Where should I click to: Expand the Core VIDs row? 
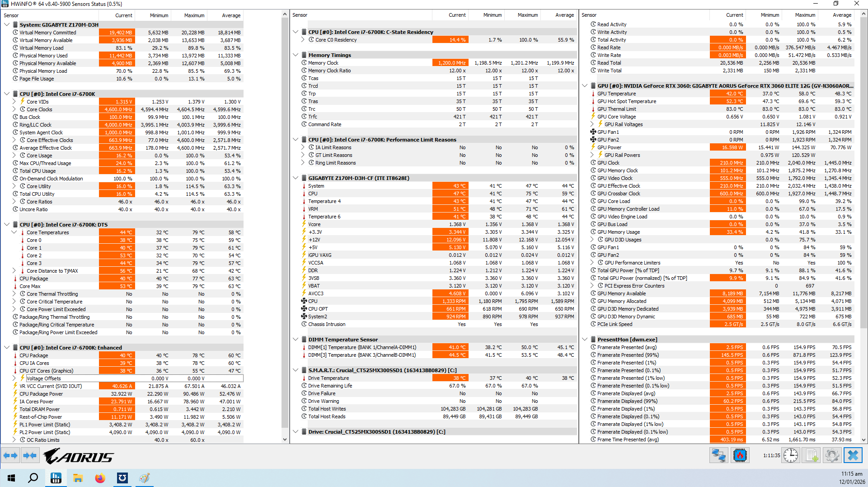[14, 102]
